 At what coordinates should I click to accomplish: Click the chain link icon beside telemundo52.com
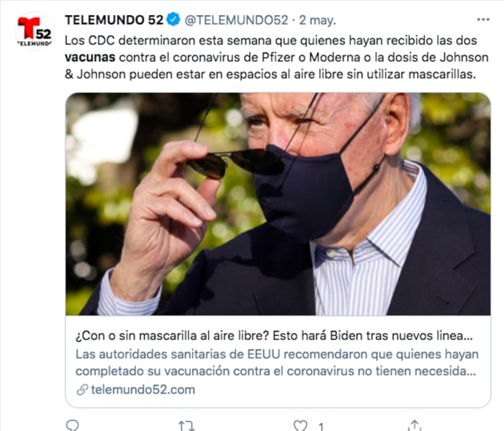[x=82, y=390]
